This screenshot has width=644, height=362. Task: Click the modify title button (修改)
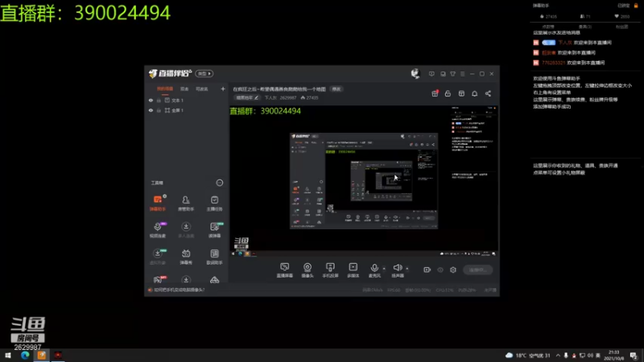click(336, 89)
